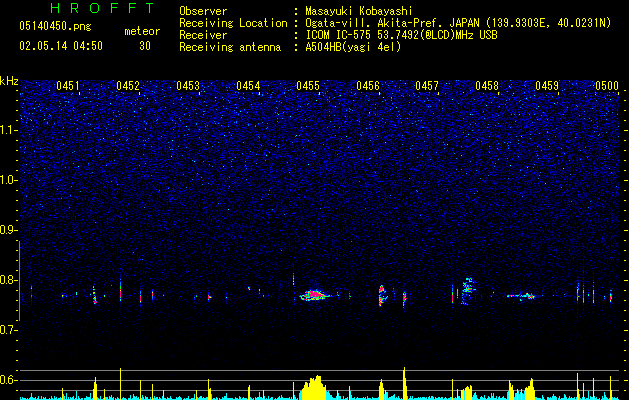Image resolution: width=629 pixels, height=400 pixels.
Task: Click the HROFFT title text
Action: pyautogui.click(x=102, y=8)
